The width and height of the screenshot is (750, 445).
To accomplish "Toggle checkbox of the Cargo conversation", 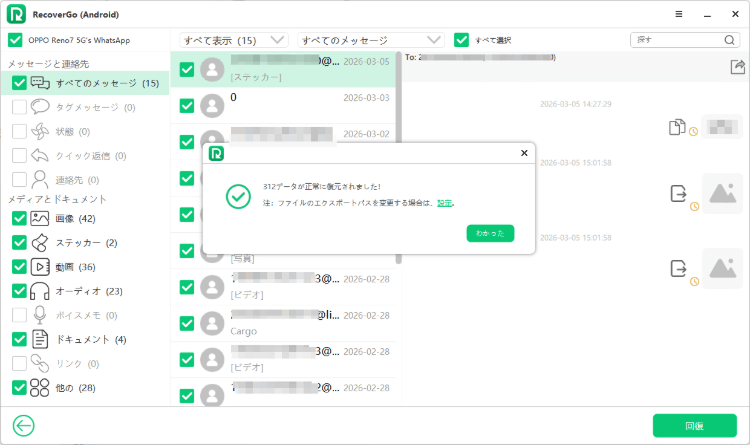I will tap(187, 323).
